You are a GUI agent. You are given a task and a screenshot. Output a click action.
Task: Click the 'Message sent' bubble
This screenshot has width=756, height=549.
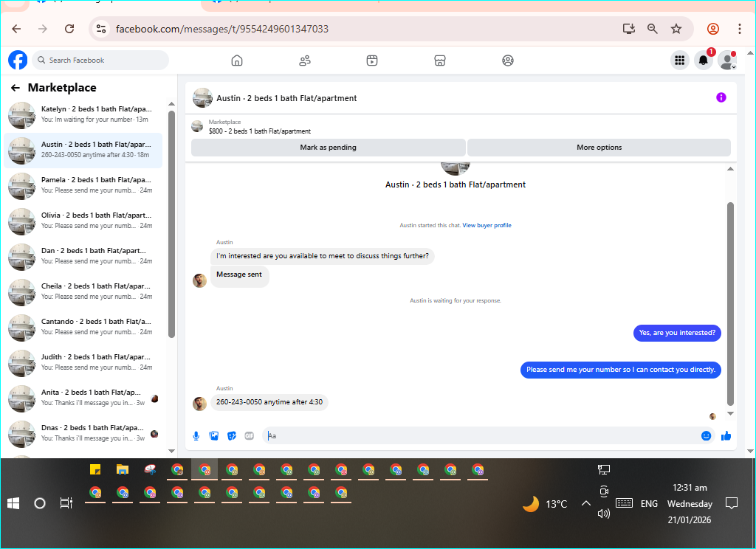point(239,276)
